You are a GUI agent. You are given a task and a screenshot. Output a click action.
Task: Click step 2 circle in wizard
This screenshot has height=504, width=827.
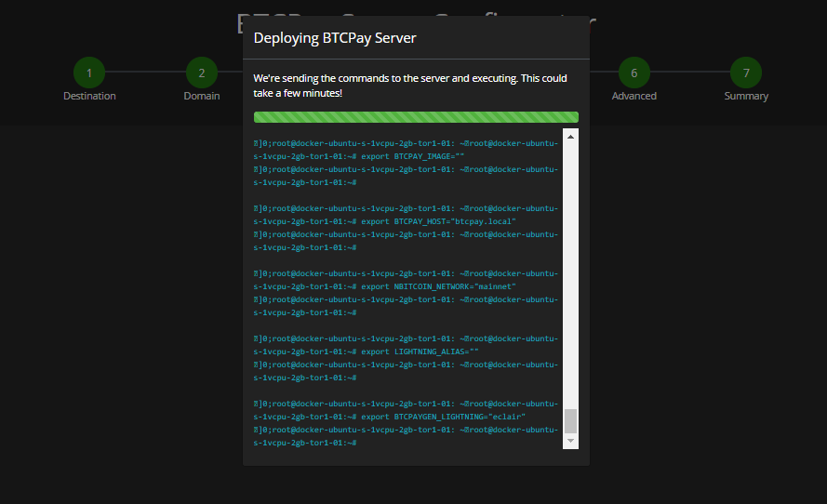[202, 73]
